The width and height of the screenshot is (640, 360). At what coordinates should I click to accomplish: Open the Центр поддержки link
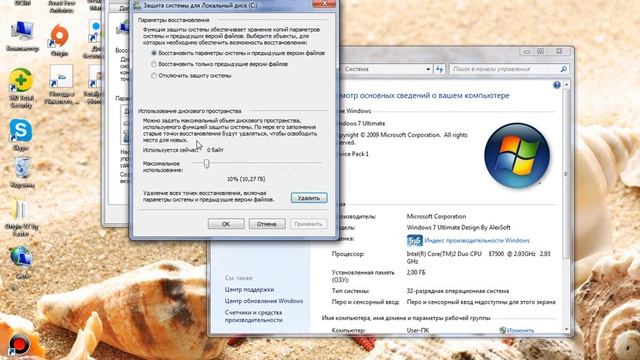[x=249, y=289]
